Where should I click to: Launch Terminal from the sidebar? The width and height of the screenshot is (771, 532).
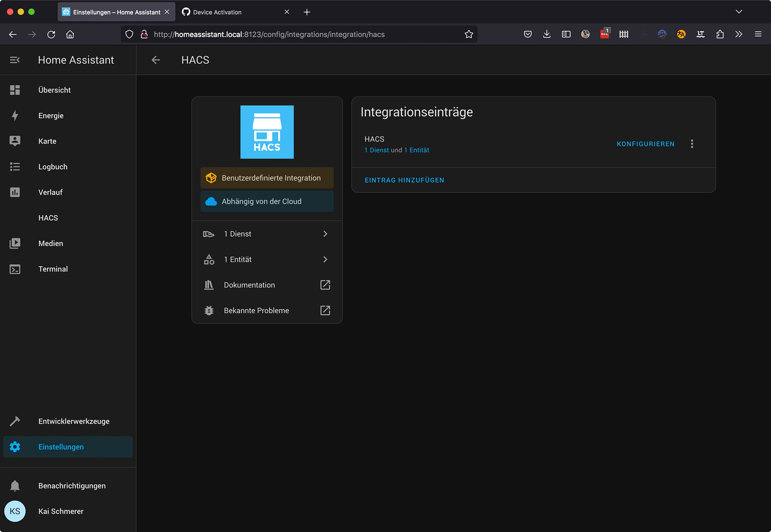click(53, 269)
